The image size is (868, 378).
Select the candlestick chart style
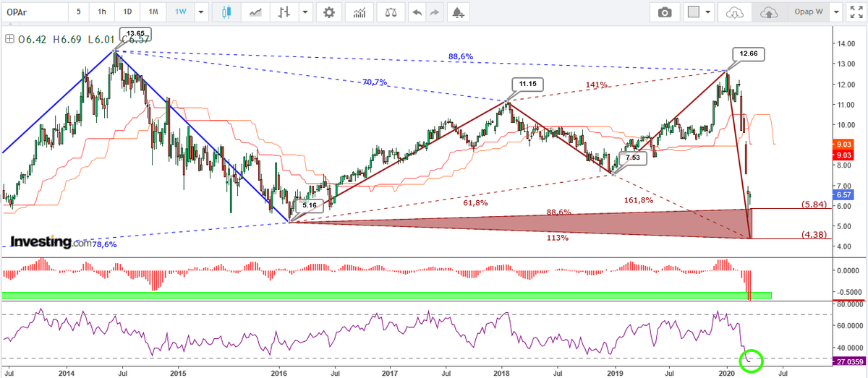226,12
